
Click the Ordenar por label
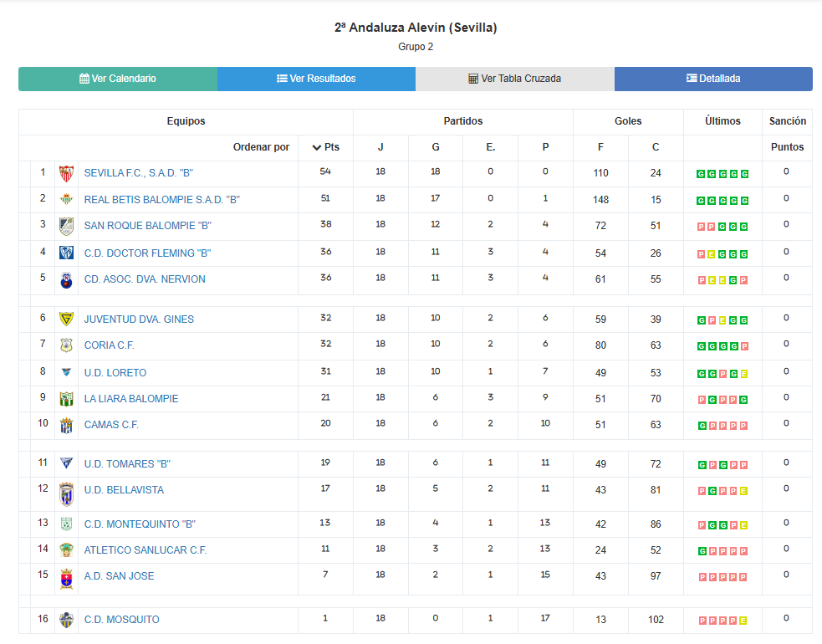(x=261, y=147)
